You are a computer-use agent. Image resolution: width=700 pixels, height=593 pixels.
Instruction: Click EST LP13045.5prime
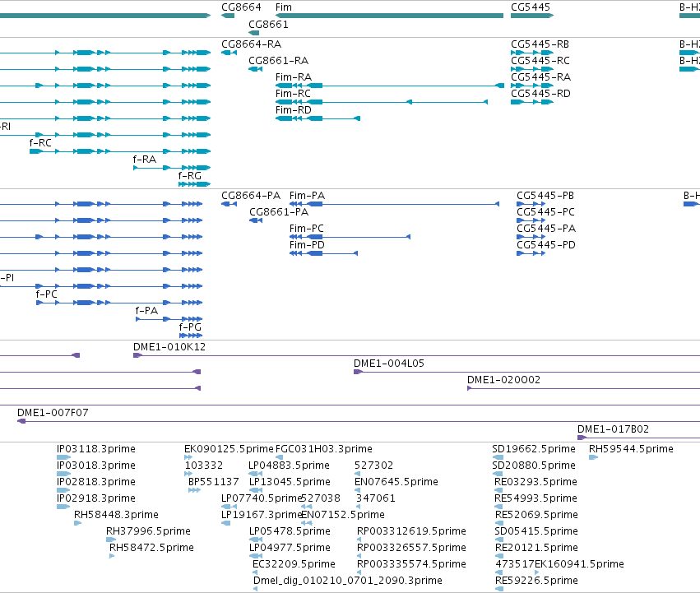(290, 482)
